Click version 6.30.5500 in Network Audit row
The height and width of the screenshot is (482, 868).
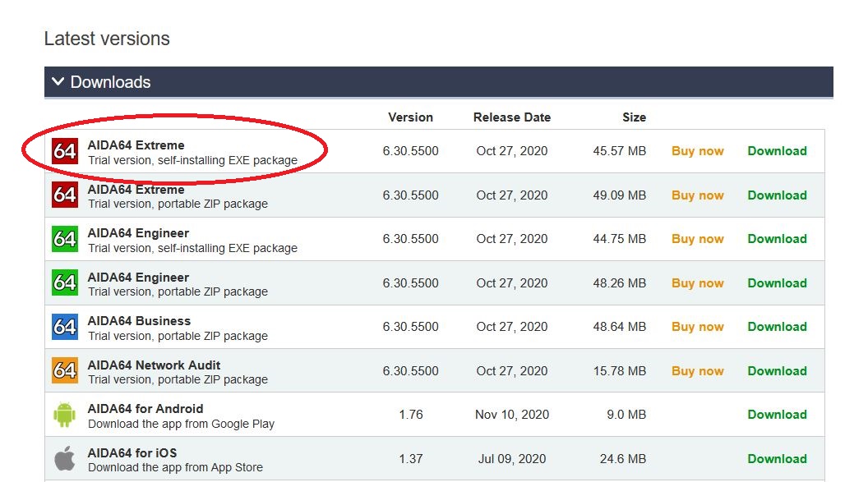410,371
